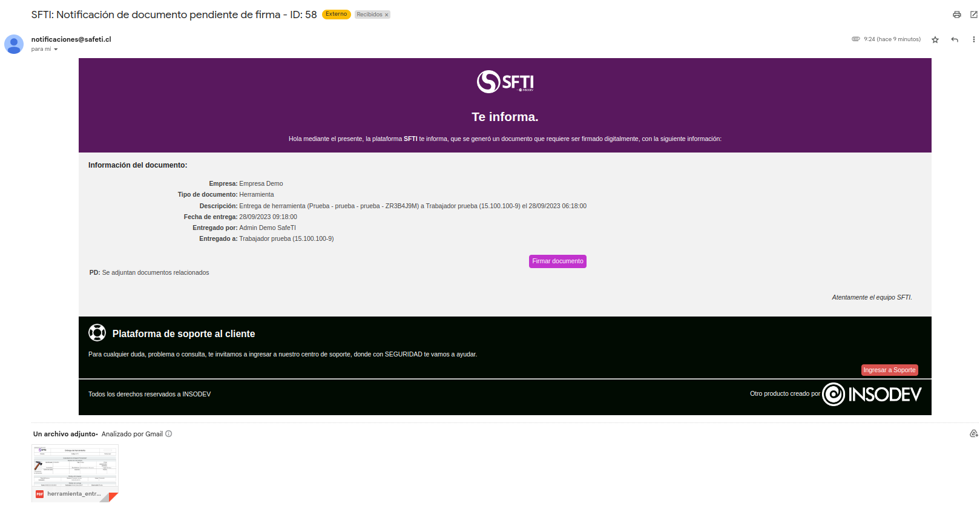Click 'Información del documento:' heading
The height and width of the screenshot is (512, 980).
(x=138, y=165)
